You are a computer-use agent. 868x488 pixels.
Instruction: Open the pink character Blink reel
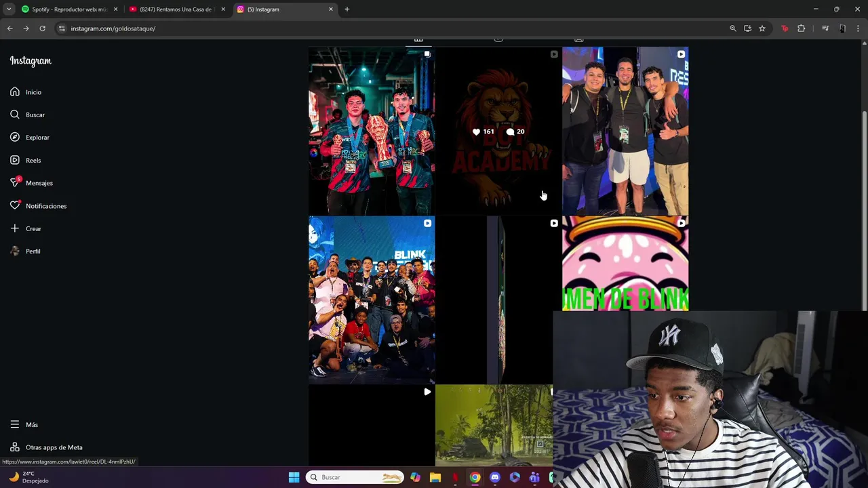pyautogui.click(x=625, y=264)
